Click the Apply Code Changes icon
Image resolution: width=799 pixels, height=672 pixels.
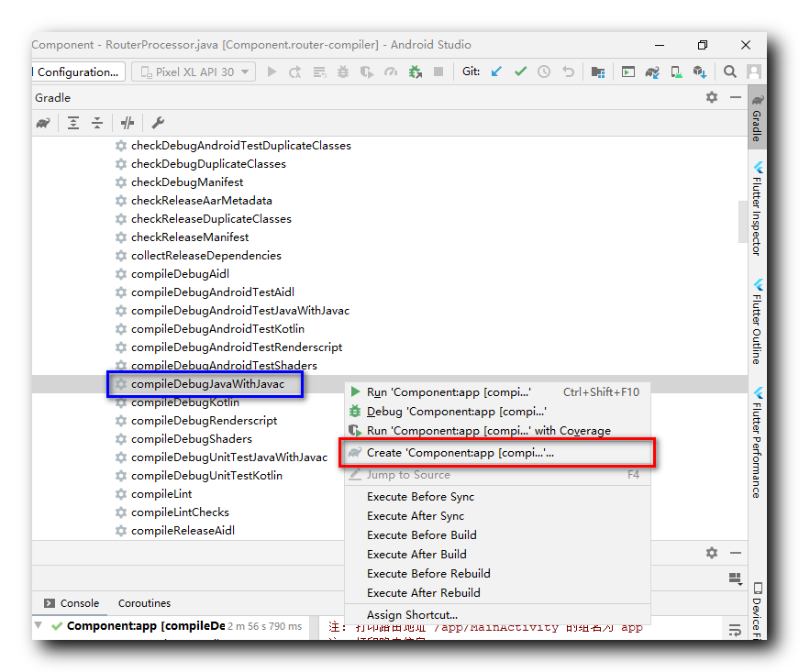(319, 72)
